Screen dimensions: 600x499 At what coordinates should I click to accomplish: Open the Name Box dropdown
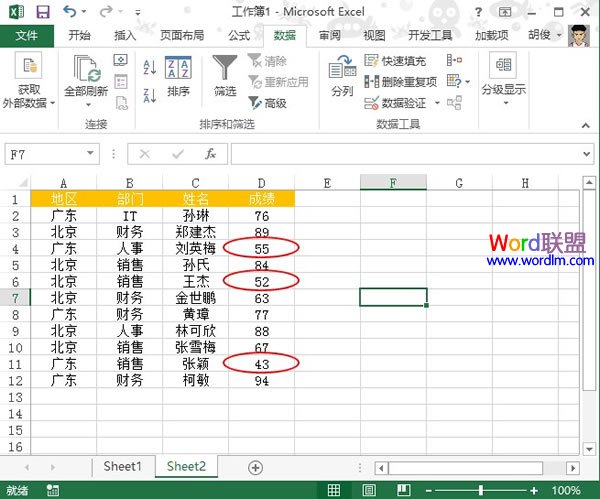click(90, 153)
